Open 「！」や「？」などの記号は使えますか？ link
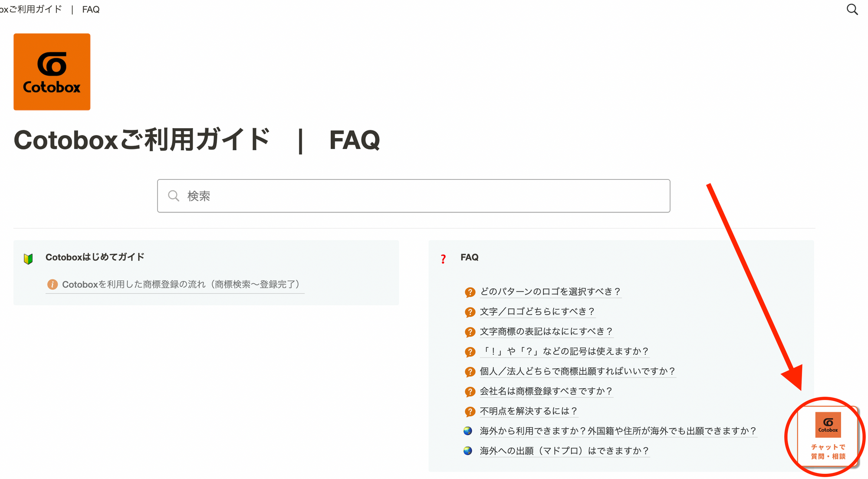The image size is (868, 479). (564, 351)
